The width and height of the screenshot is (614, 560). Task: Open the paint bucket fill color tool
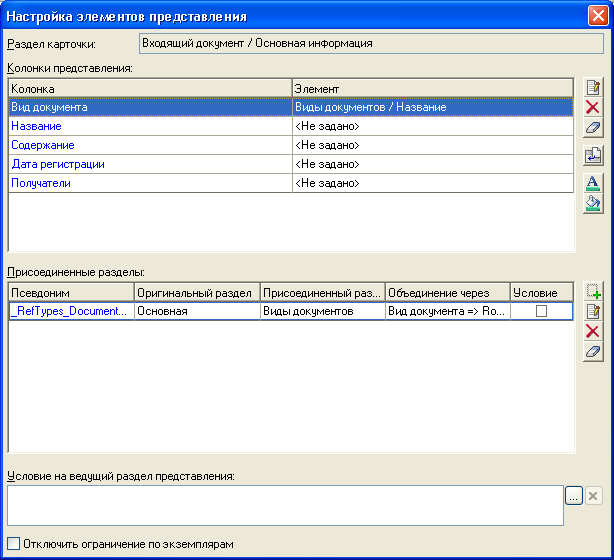pyautogui.click(x=592, y=203)
